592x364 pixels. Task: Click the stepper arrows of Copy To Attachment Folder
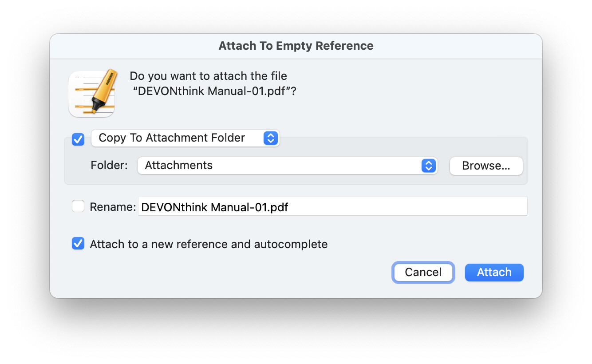tap(270, 138)
